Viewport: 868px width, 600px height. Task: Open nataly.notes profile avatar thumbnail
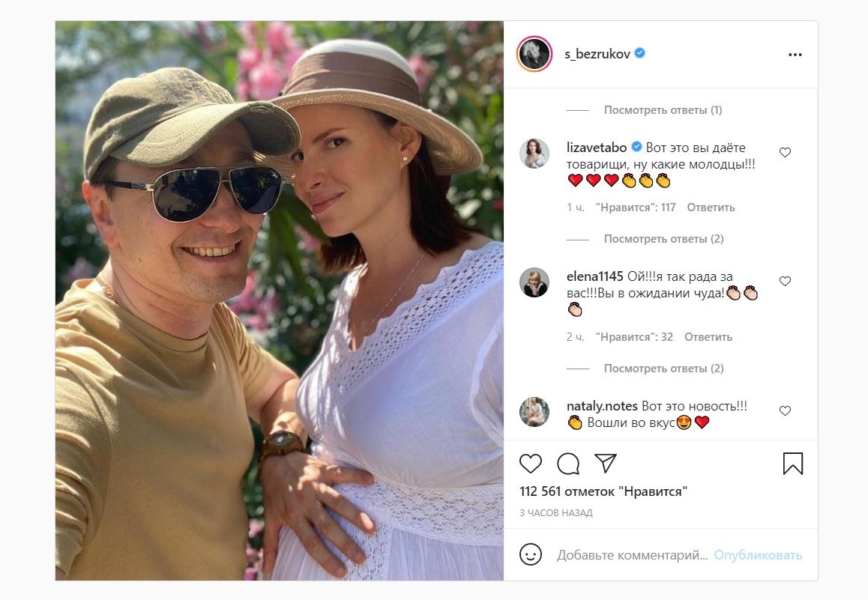tap(534, 412)
